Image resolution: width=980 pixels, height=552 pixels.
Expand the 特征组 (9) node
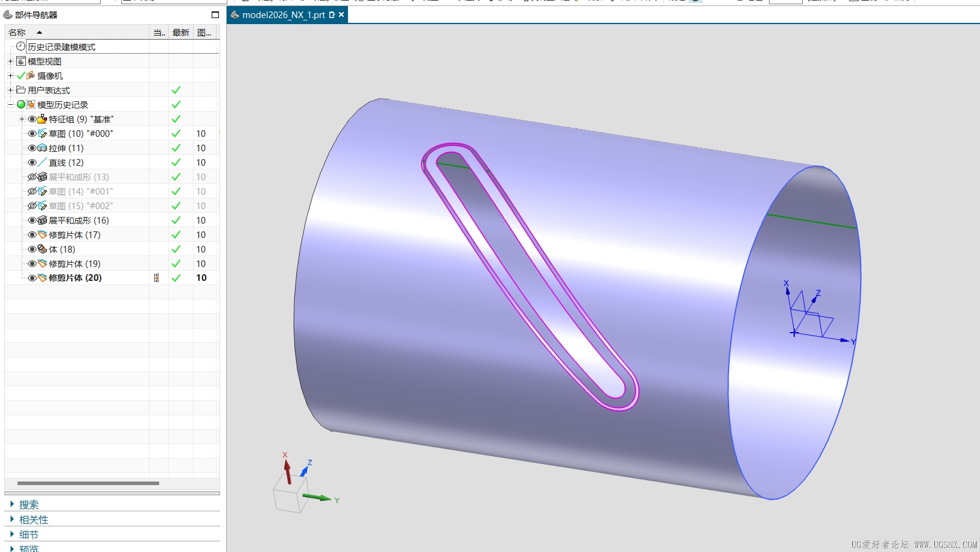click(22, 119)
